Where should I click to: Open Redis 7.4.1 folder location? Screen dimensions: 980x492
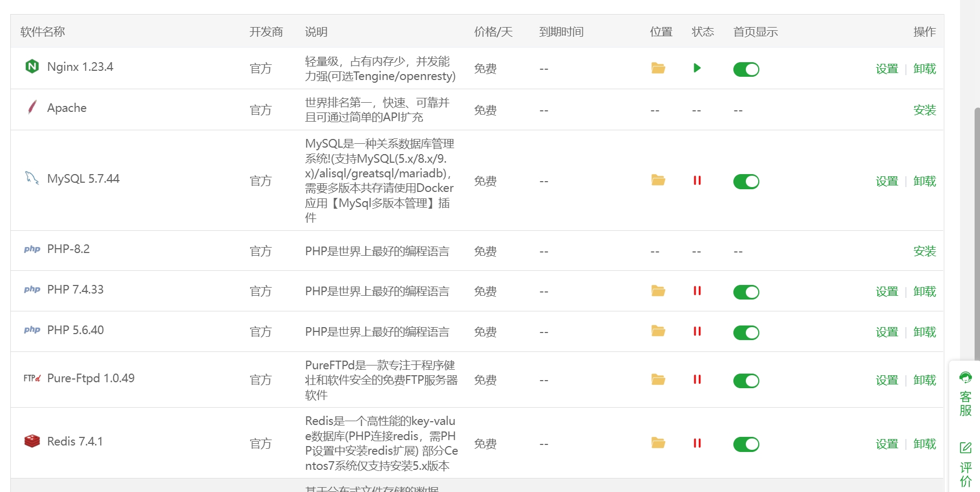(658, 443)
